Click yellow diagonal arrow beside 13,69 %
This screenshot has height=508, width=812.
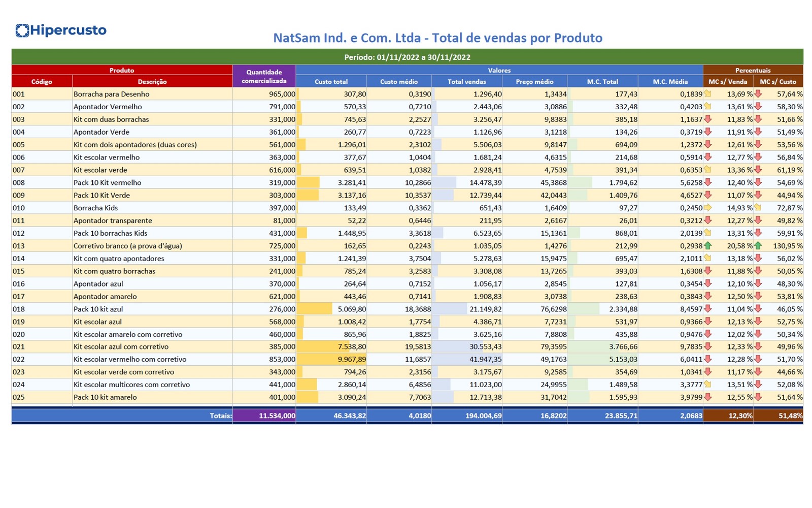click(708, 94)
